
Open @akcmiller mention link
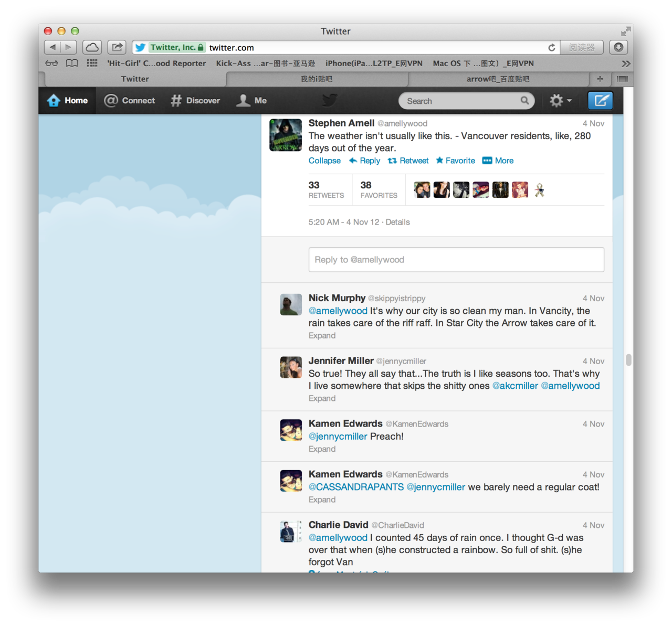(x=515, y=386)
